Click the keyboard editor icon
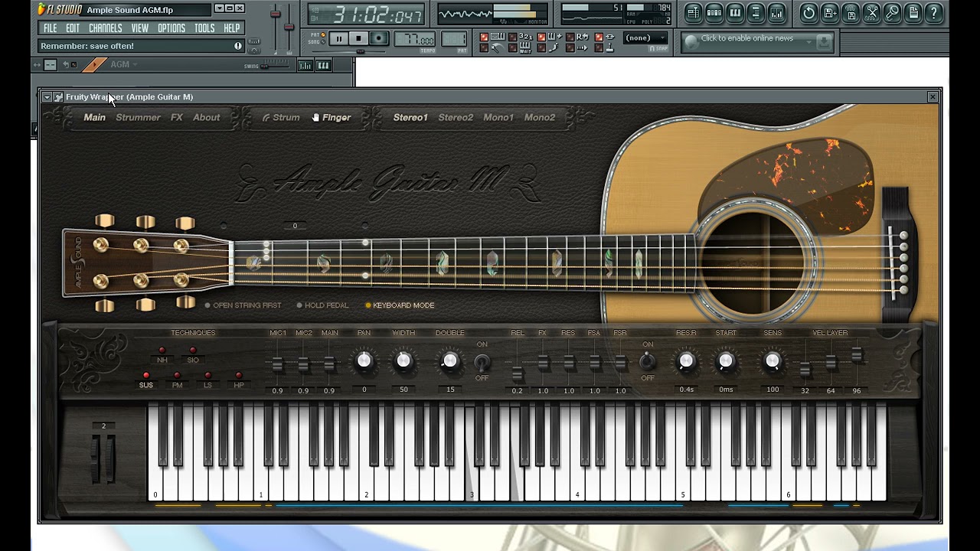 coord(323,66)
